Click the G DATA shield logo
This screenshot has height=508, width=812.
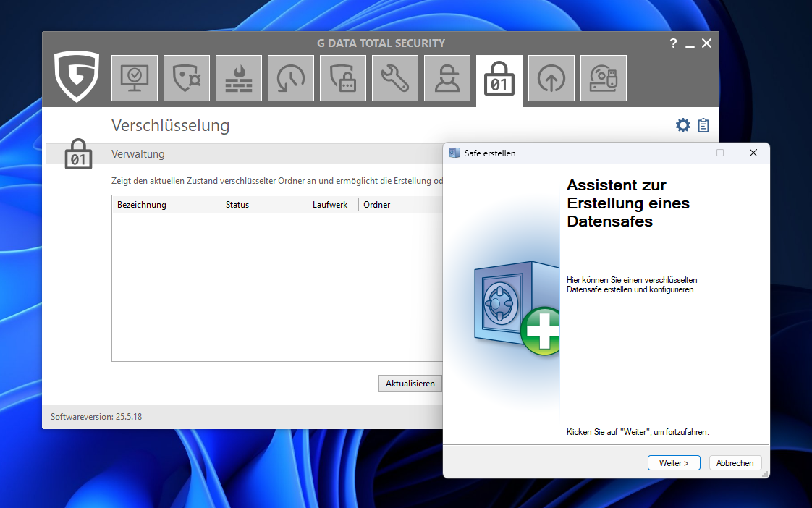[x=77, y=76]
